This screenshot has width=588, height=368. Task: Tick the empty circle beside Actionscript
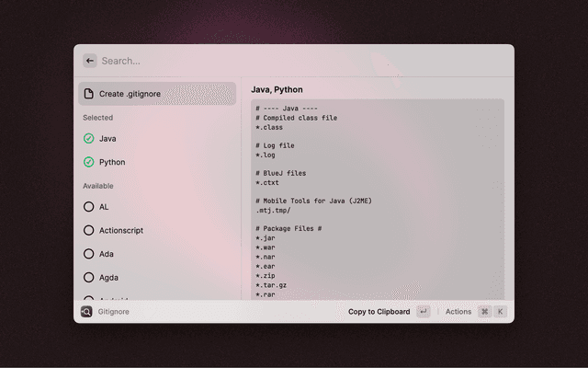89,230
